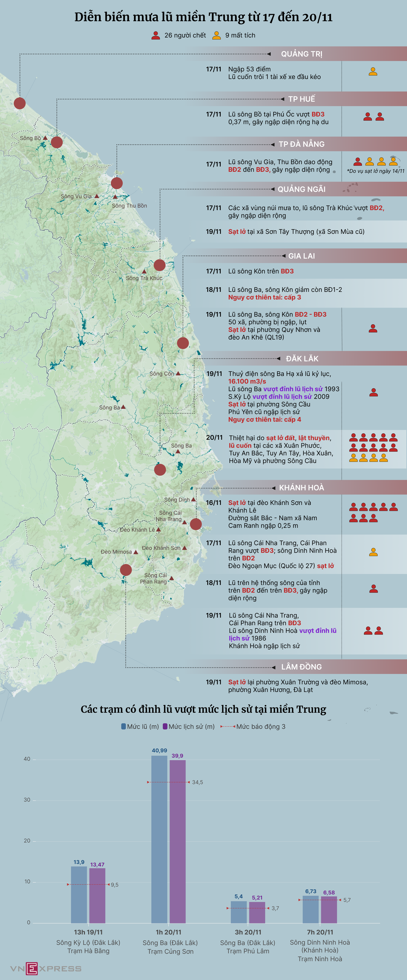Image resolution: width=407 pixels, height=980 pixels.
Task: Click the purple Mức lịch sử legend swatch
Action: coord(165,726)
